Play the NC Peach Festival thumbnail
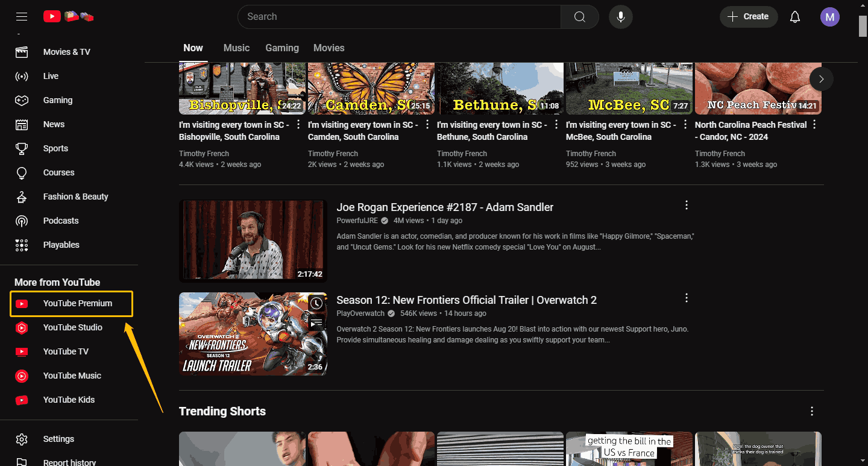The height and width of the screenshot is (466, 868). coord(758,88)
